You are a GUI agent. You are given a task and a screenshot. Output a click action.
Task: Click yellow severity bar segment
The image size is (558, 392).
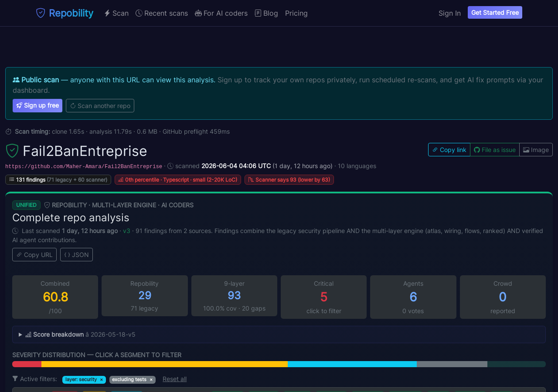click(164, 364)
